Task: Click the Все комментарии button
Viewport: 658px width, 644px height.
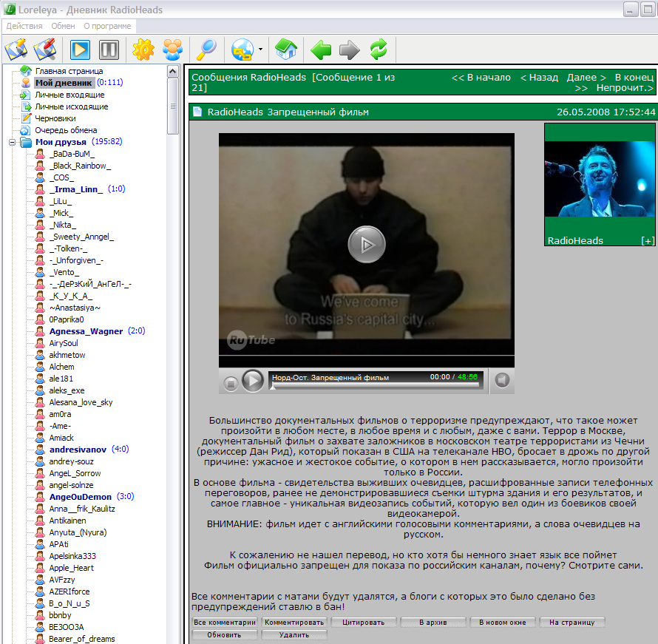Action: point(225,622)
